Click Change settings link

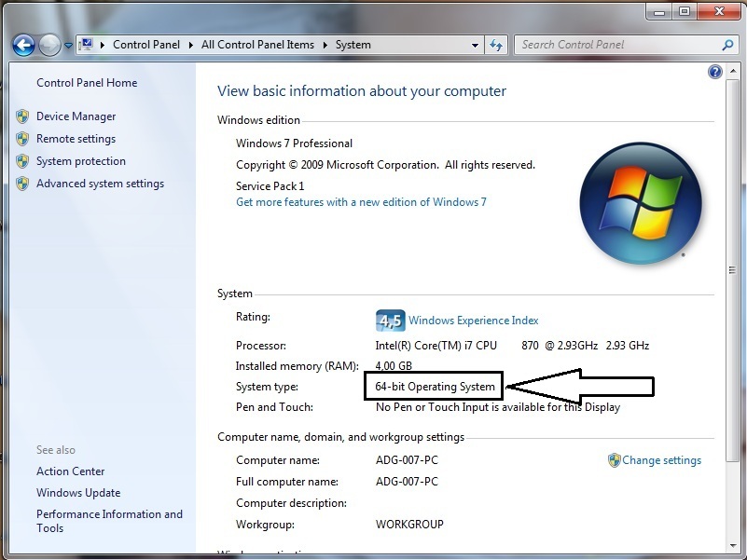click(x=662, y=460)
